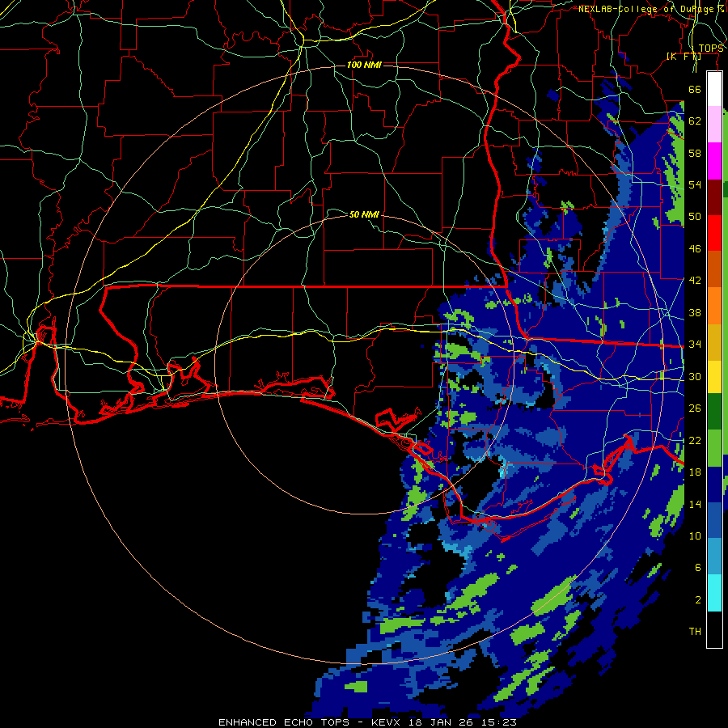Click the "15:23" time stamp

[501, 722]
